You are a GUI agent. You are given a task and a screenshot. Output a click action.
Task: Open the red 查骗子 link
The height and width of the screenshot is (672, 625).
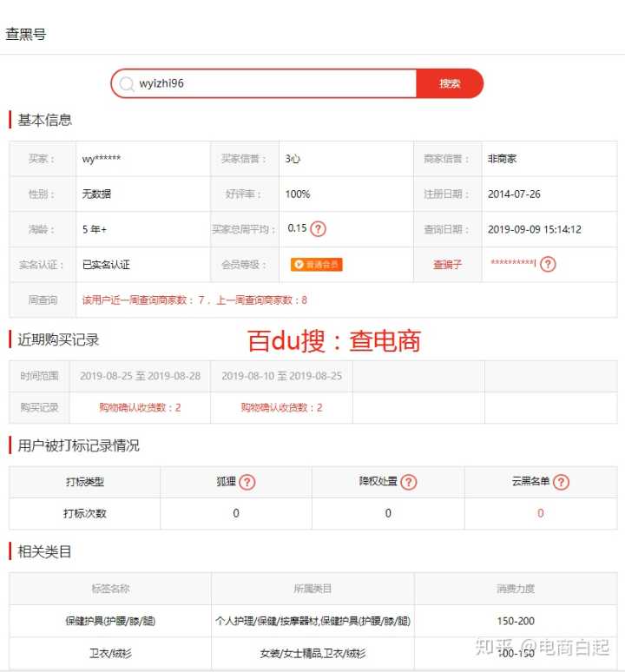coord(447,265)
